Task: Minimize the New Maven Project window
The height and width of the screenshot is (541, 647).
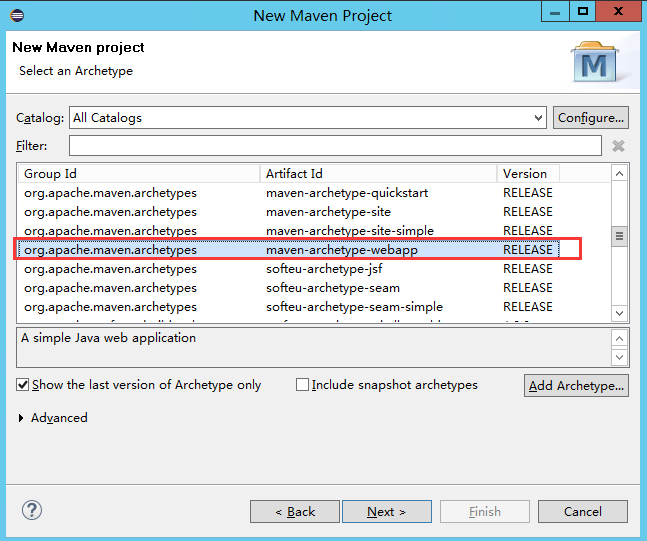Action: coord(555,12)
